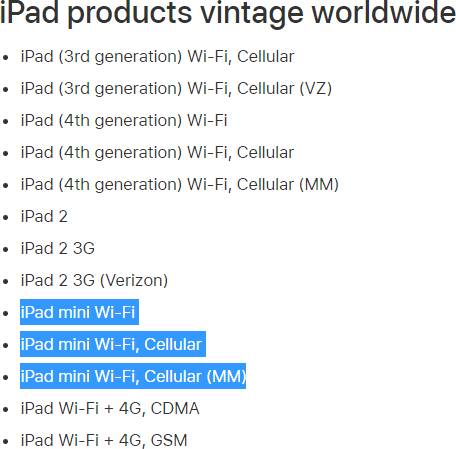The width and height of the screenshot is (456, 449).
Task: Click 'CDMA' in the Wi-Fi + 4G entry
Action: tap(175, 408)
